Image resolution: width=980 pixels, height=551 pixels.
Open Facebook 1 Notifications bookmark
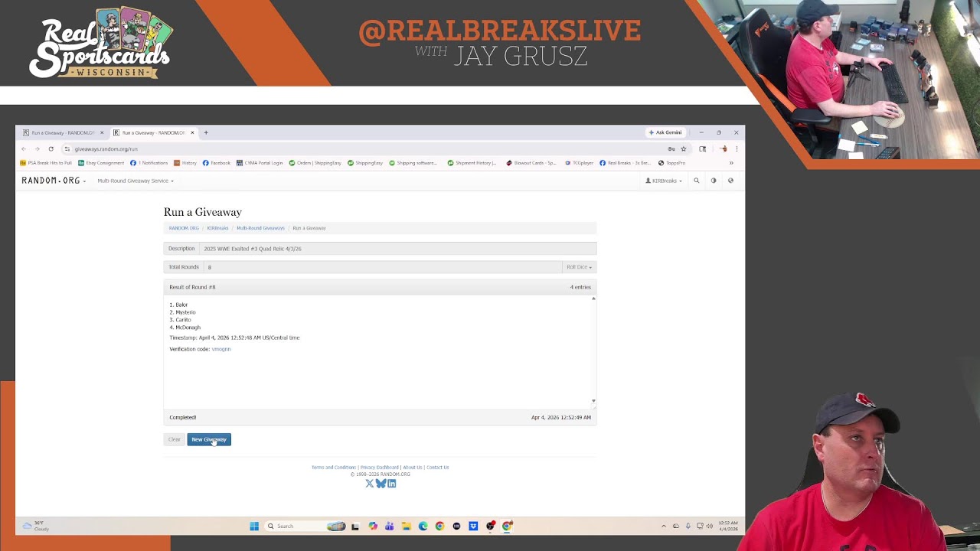pyautogui.click(x=149, y=163)
